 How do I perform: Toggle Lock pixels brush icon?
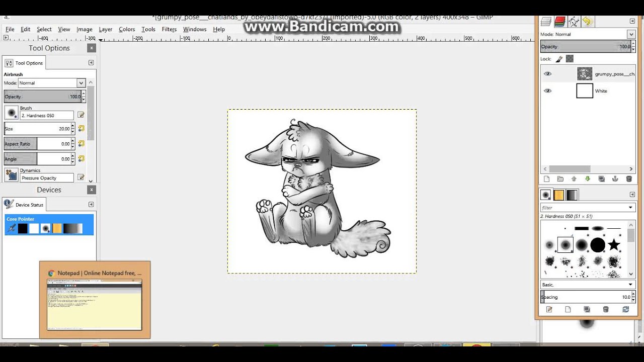[x=559, y=59]
